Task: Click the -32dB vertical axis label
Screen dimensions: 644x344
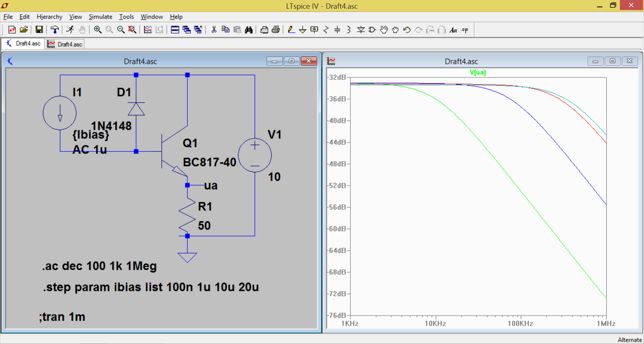Action: coord(337,77)
